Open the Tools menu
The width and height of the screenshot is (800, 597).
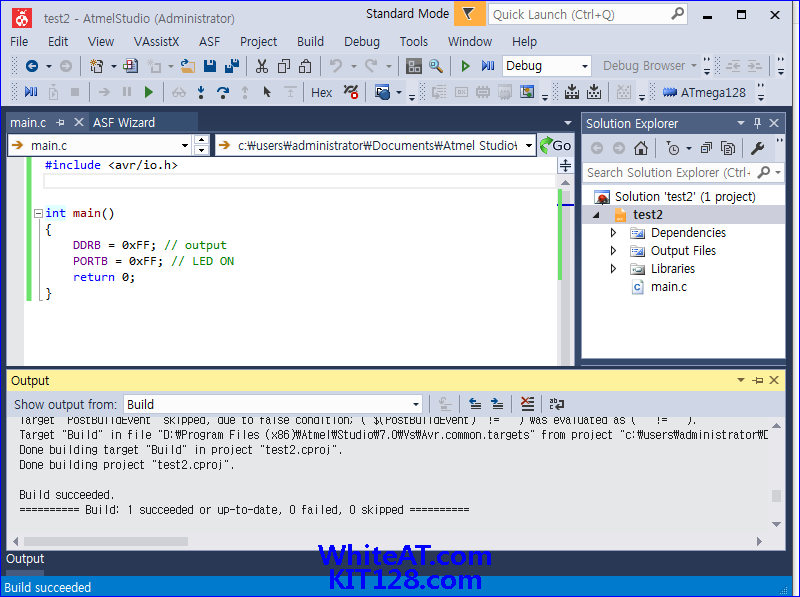414,41
